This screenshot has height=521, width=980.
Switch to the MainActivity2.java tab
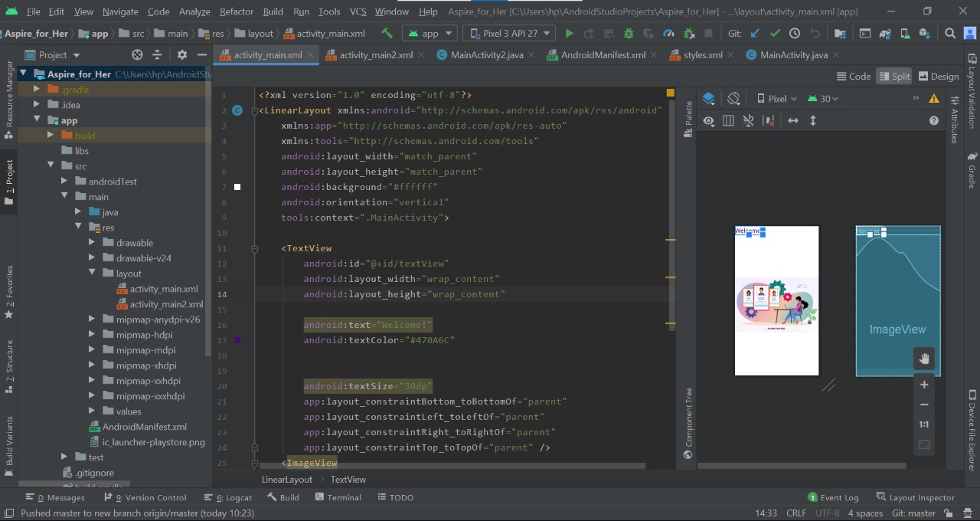click(486, 55)
